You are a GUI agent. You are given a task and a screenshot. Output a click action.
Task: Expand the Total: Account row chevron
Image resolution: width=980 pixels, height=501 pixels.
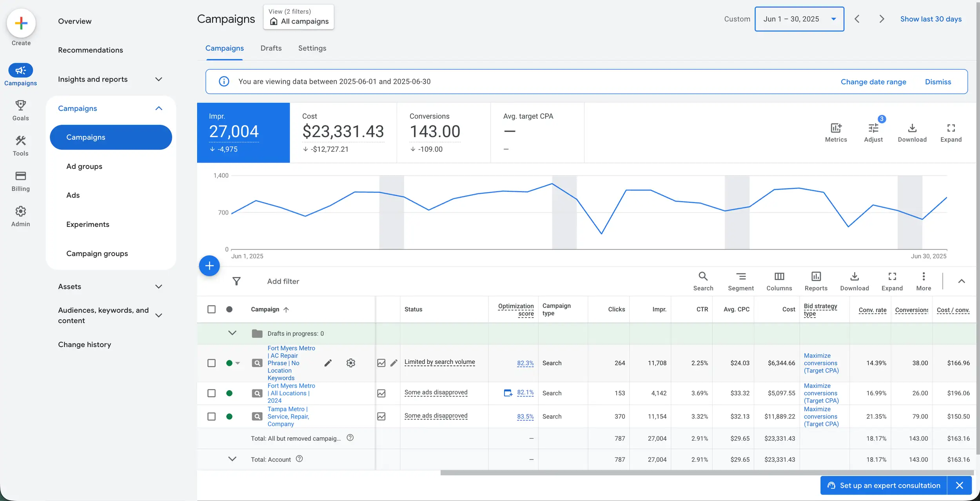click(232, 459)
